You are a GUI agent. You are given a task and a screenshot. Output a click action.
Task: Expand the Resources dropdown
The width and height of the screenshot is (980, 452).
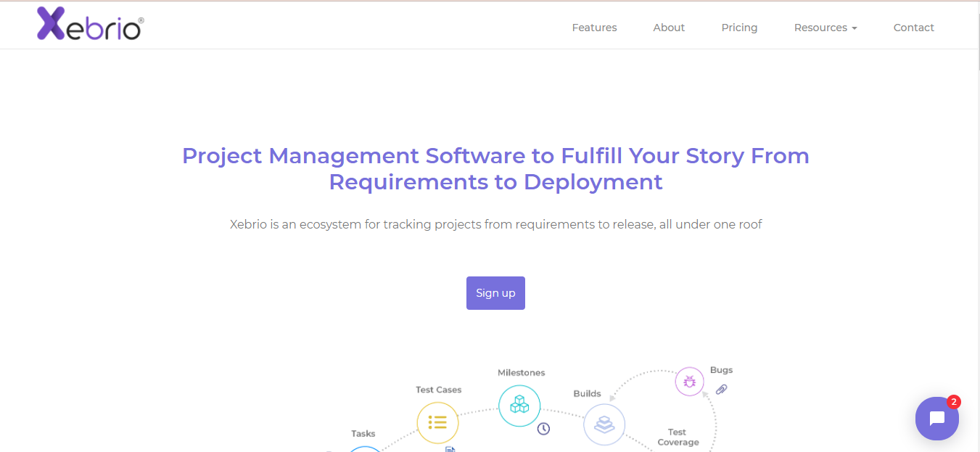825,28
